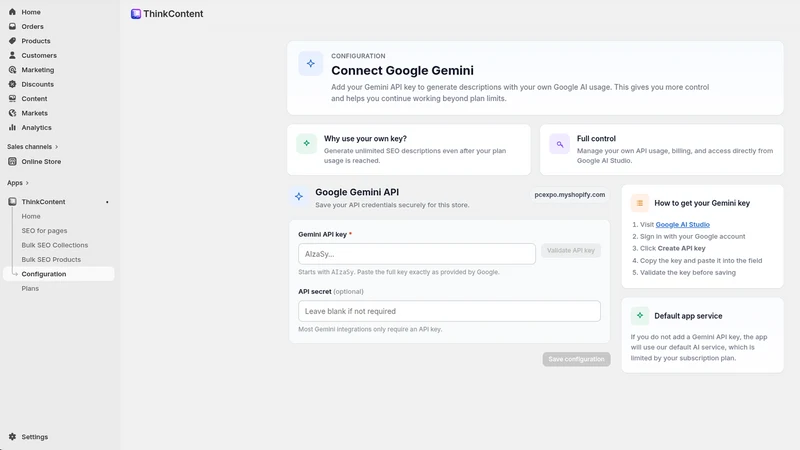Click the 'Validate the key before saving' step
The height and width of the screenshot is (450, 800).
[x=688, y=272]
